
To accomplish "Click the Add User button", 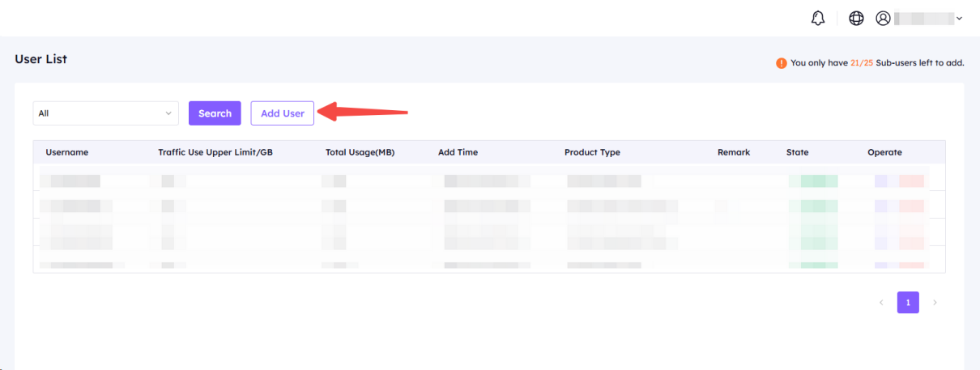I will (282, 113).
